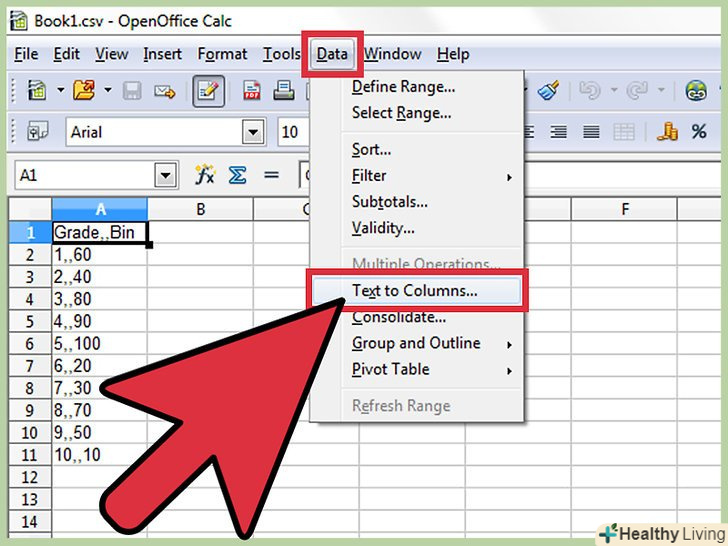Open the Insert menu
Viewport: 728px width, 546px height.
tap(162, 54)
